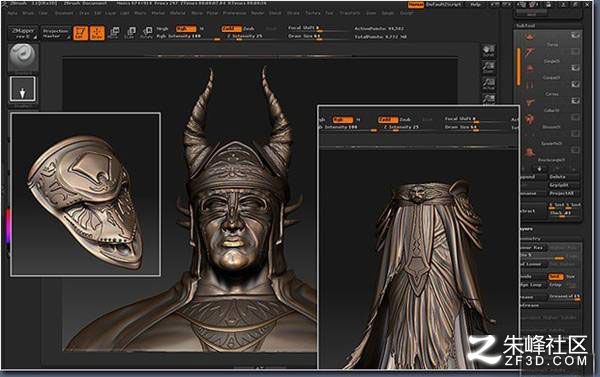
Task: Click the AAHalf icon beside canvas
Action: (489, 99)
